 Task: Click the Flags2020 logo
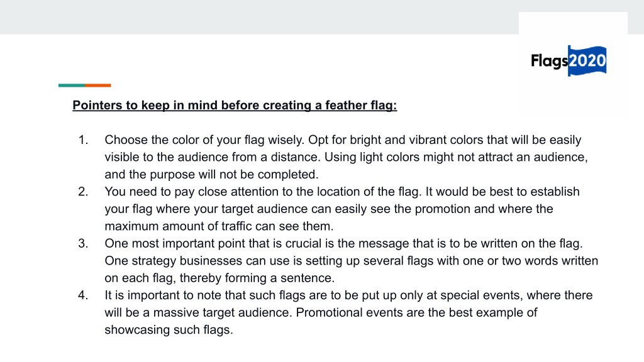point(569,61)
